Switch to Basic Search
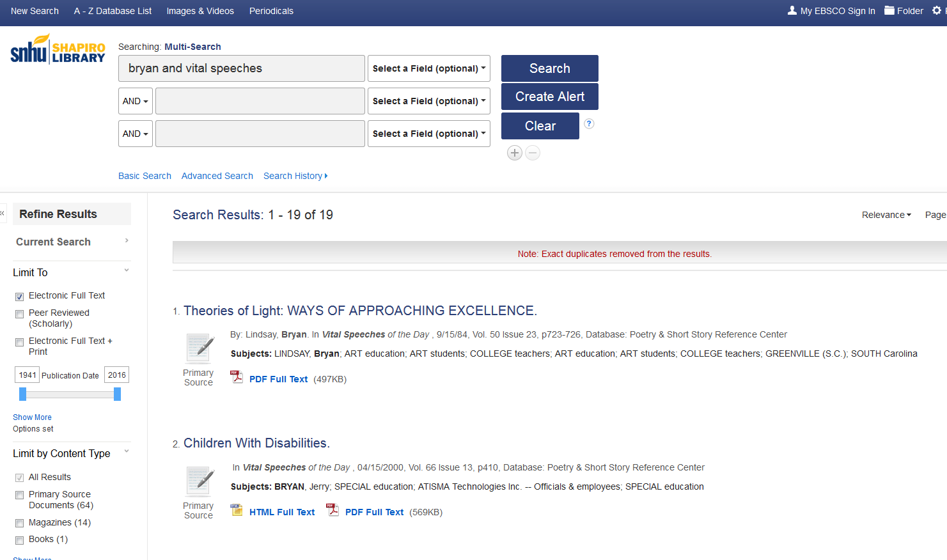This screenshot has height=560, width=947. click(145, 176)
